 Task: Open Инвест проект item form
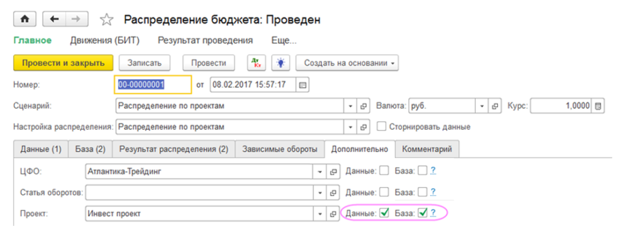pos(333,213)
